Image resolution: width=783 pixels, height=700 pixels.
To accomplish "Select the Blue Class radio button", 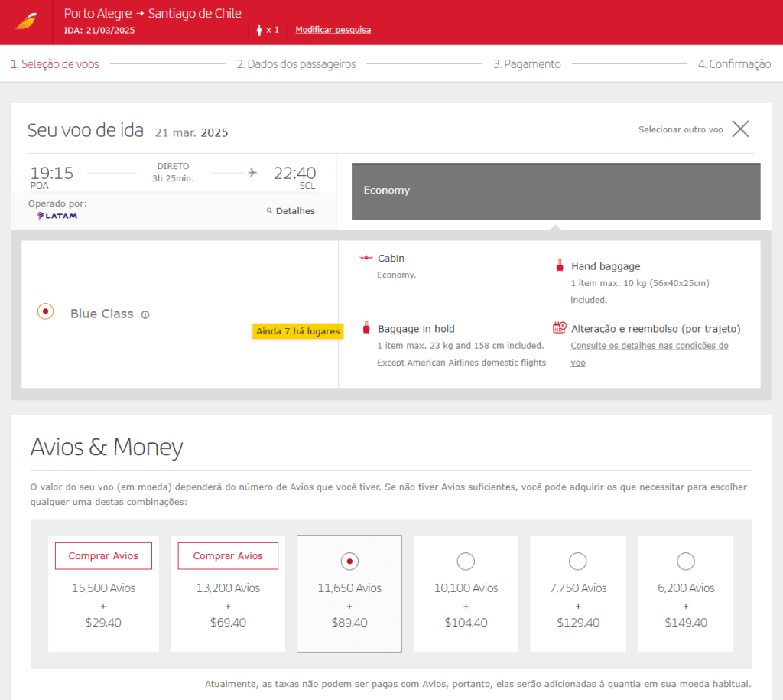I will click(45, 312).
